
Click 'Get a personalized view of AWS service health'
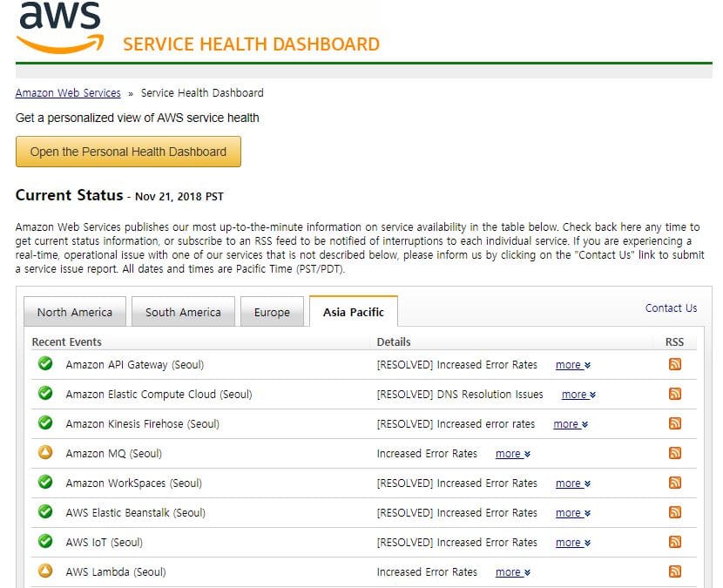coord(138,118)
